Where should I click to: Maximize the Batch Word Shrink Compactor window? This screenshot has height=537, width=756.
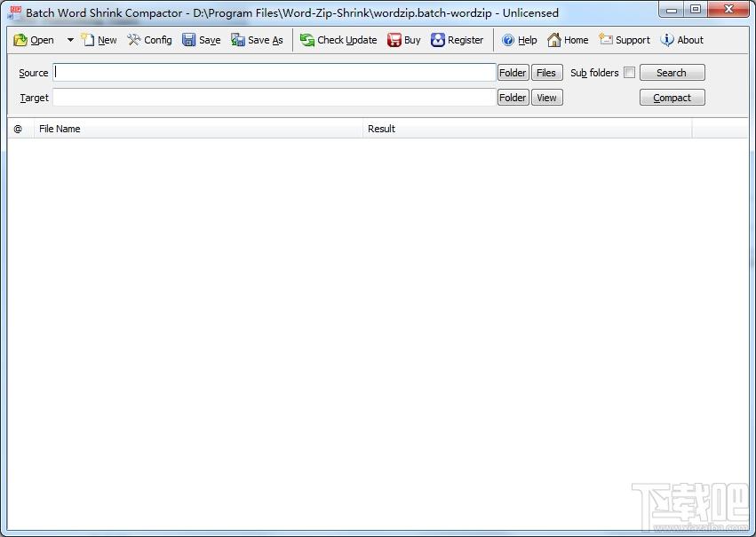(x=696, y=10)
